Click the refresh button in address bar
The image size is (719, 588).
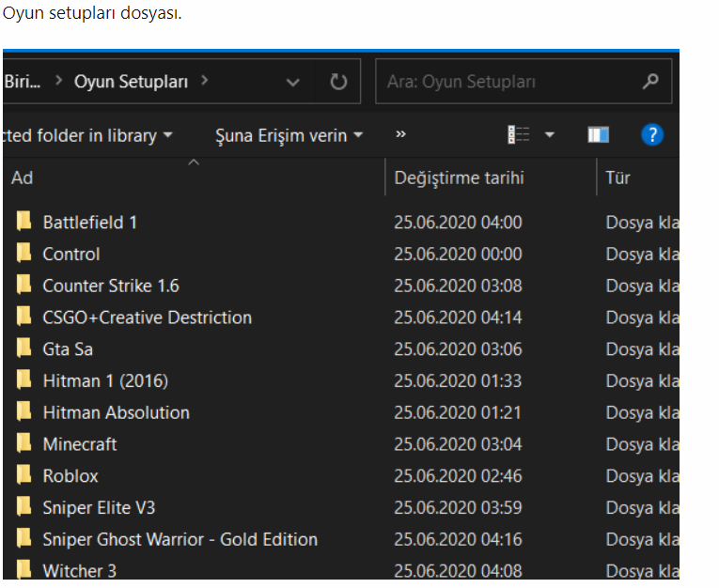[x=338, y=83]
